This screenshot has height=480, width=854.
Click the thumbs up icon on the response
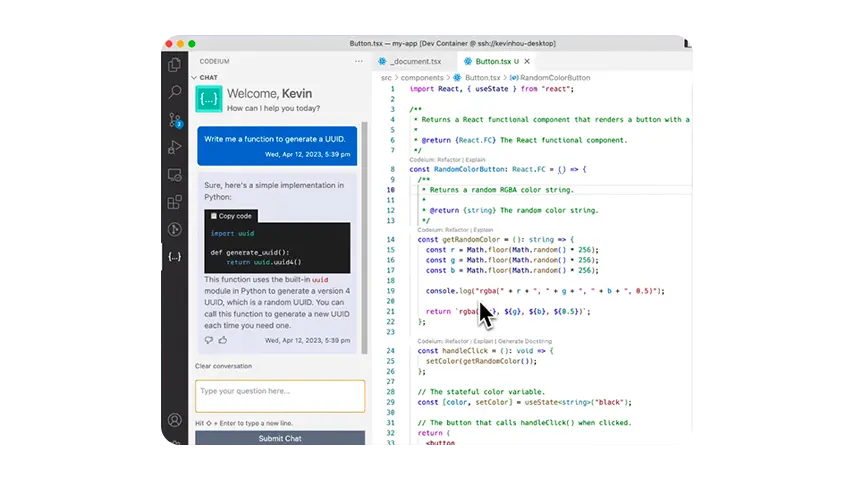(209, 340)
